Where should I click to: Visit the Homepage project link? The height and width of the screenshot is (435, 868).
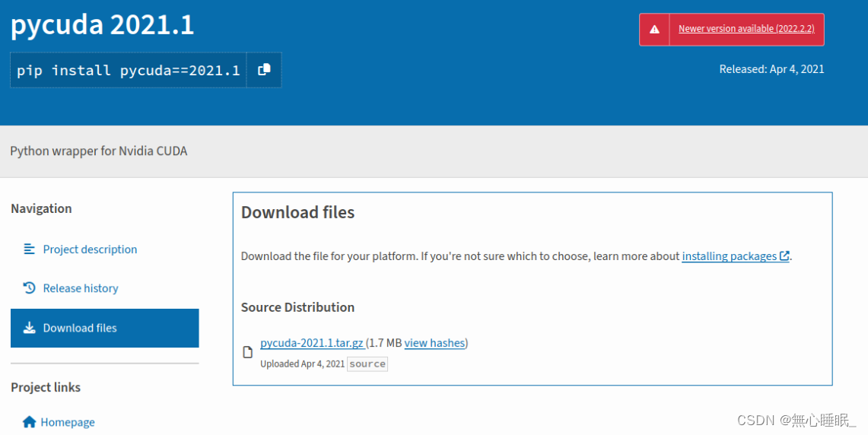pyautogui.click(x=68, y=422)
